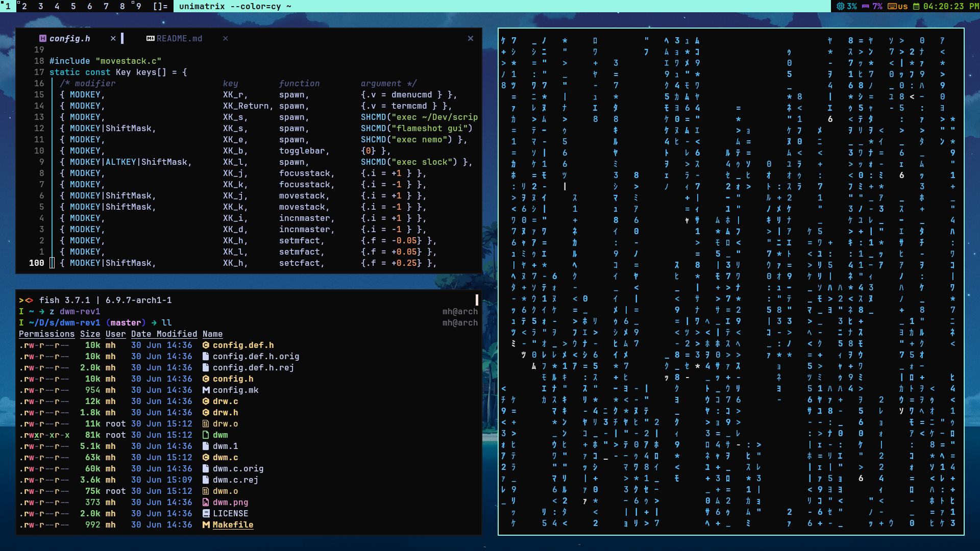Screen dimensions: 980x551
Task: Click the Makefile icon in file listing
Action: (206, 525)
